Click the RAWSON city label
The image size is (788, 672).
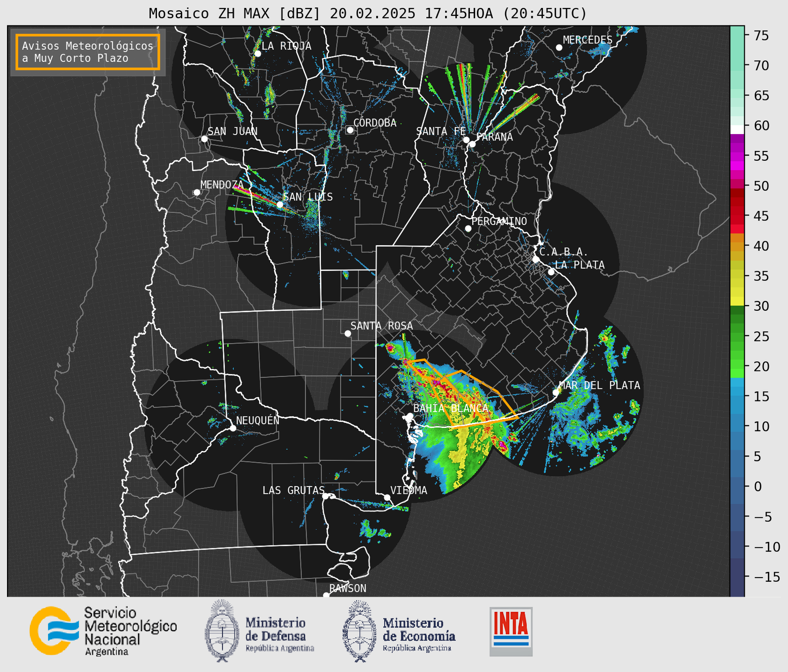click(348, 588)
